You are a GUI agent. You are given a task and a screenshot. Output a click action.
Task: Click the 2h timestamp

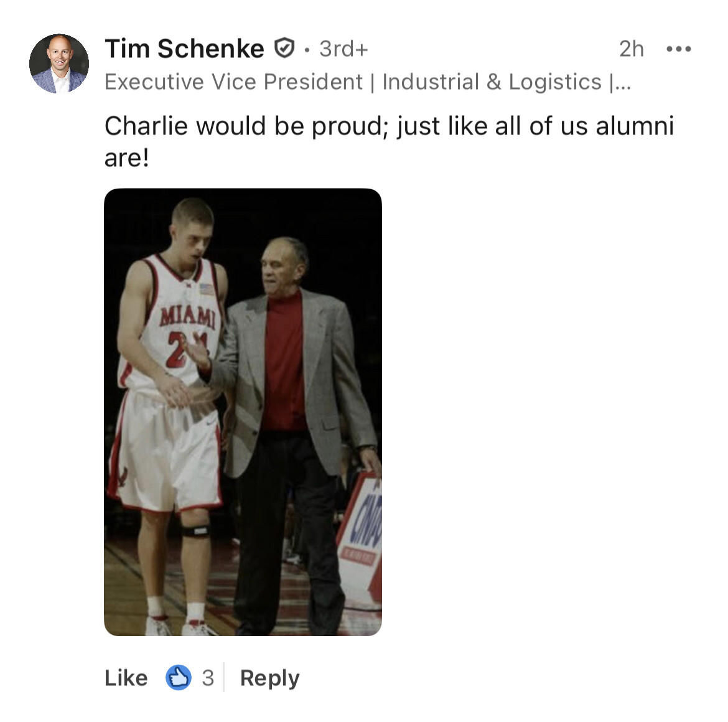pyautogui.click(x=631, y=49)
